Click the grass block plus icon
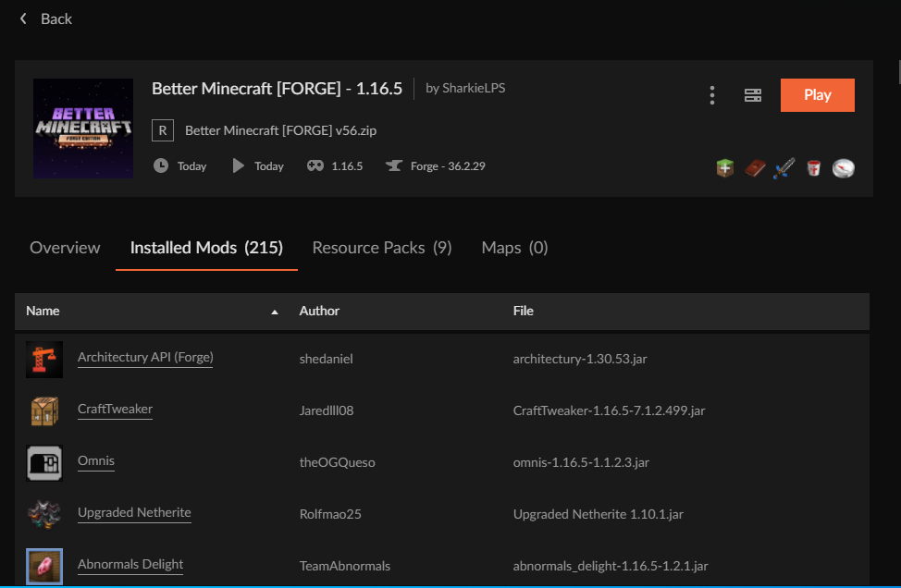This screenshot has width=901, height=588. coord(725,167)
